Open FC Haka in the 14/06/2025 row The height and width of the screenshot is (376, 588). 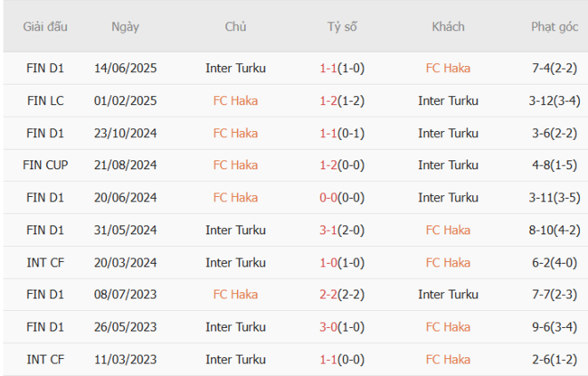pos(448,68)
